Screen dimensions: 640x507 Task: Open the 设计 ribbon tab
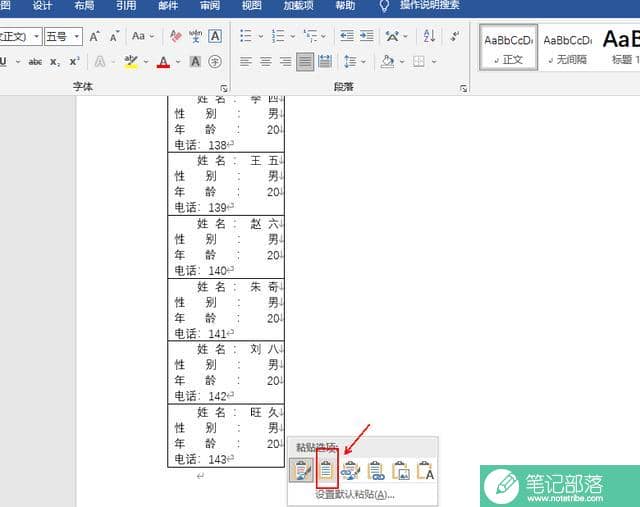[x=42, y=6]
